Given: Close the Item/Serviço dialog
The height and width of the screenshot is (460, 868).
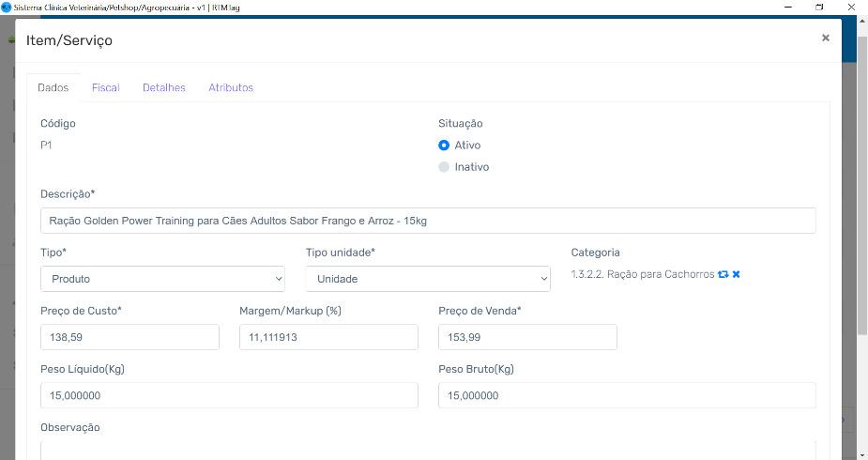Looking at the screenshot, I should pyautogui.click(x=826, y=38).
